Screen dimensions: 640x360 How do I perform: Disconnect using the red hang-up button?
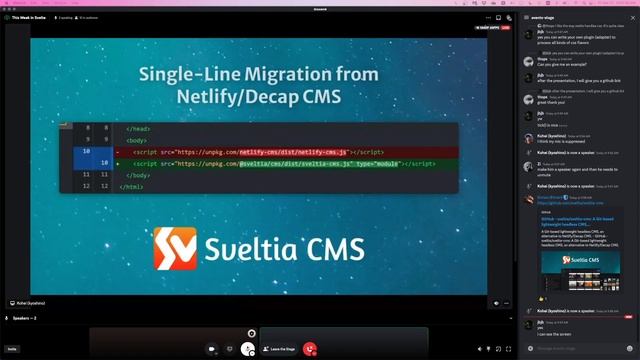click(x=310, y=349)
